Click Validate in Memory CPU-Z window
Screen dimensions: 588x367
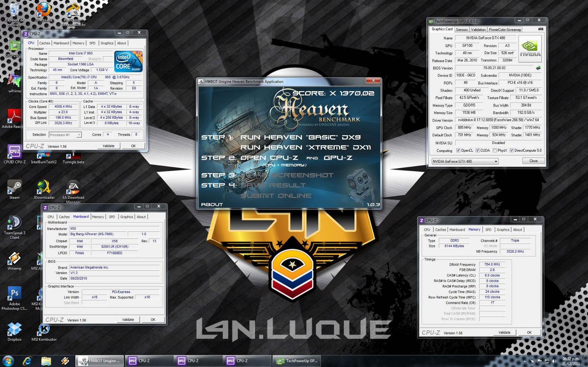tap(504, 332)
